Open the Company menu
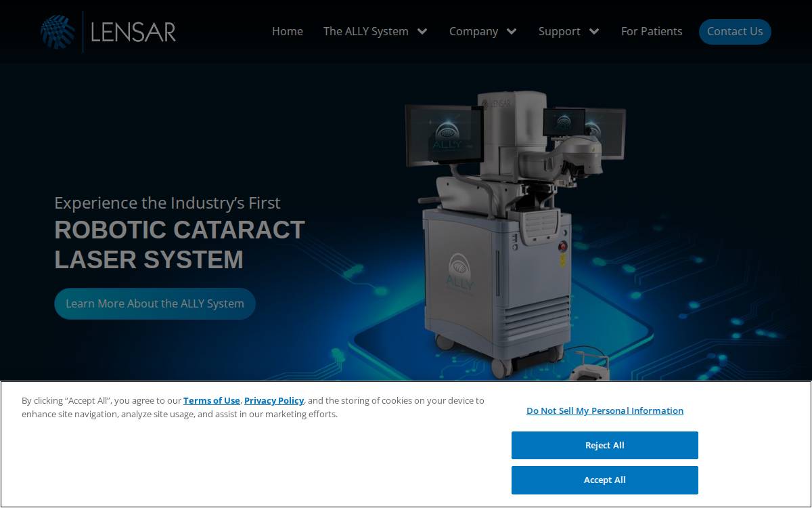The width and height of the screenshot is (812, 508). 474,31
